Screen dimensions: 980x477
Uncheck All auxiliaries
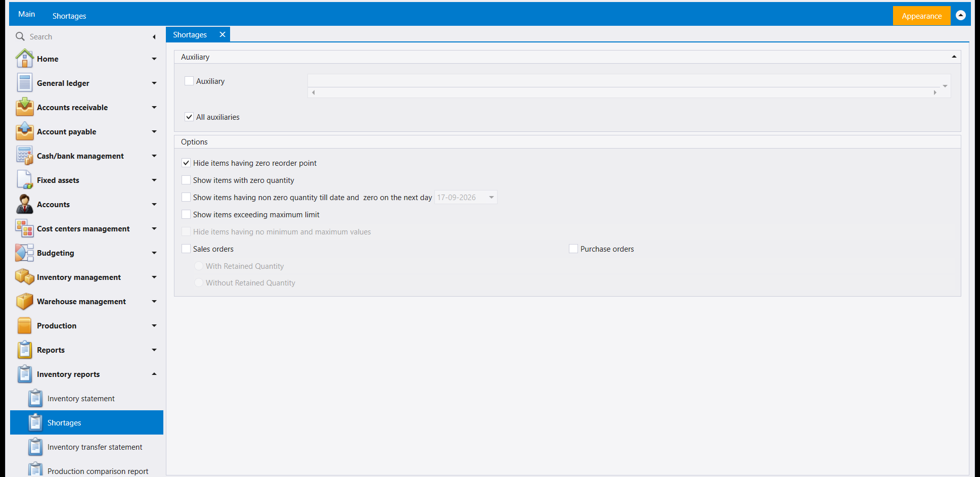pos(189,117)
